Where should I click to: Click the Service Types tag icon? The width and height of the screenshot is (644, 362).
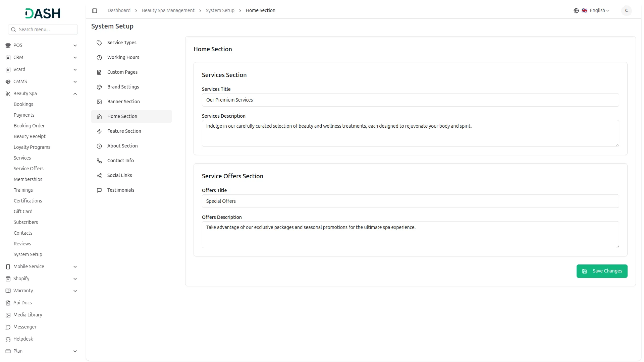[x=99, y=43]
